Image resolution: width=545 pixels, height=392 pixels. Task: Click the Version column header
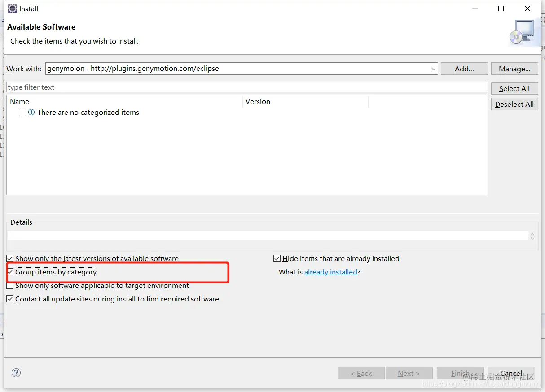click(x=305, y=102)
